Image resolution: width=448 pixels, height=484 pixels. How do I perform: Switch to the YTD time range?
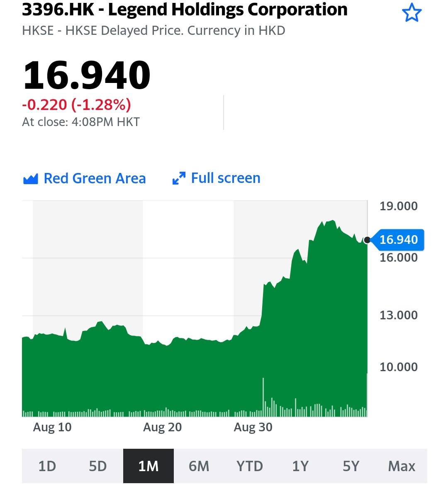coord(250,466)
